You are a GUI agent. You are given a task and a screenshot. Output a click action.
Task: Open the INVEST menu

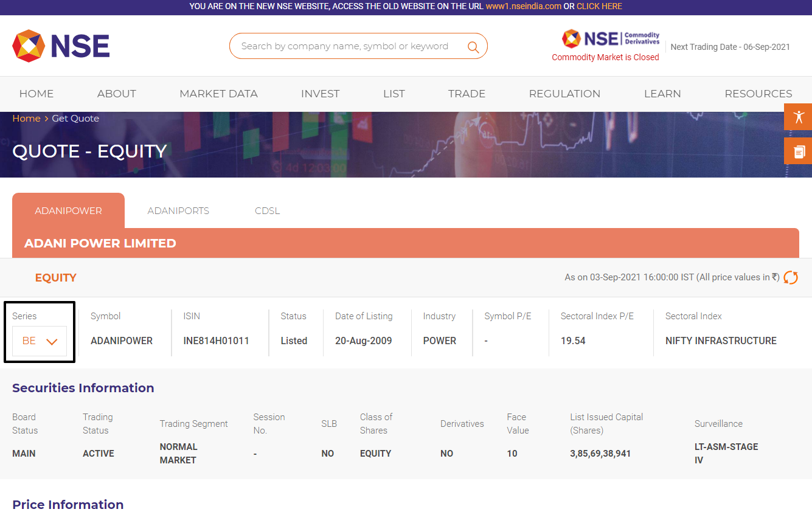coord(320,94)
